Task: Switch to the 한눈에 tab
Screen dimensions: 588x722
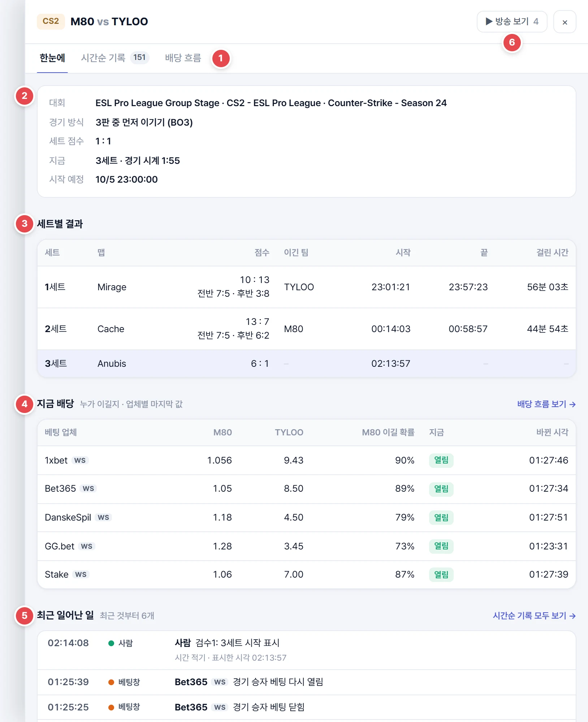Action: (x=52, y=58)
